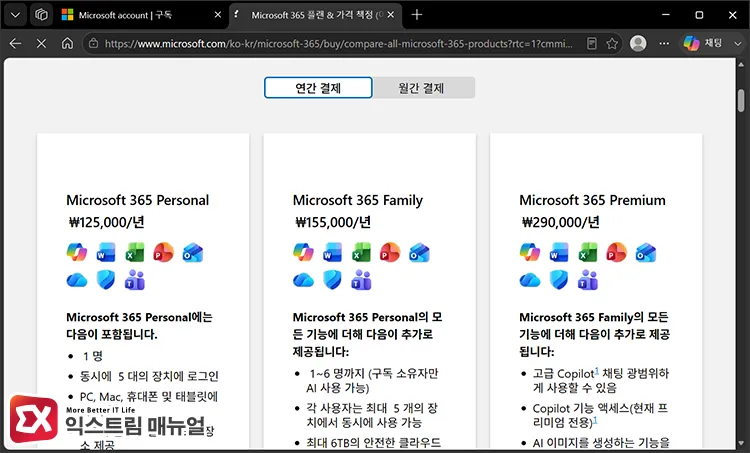The width and height of the screenshot is (750, 453).
Task: Click OneDrive icon under Microsoft 365 Premium
Action: pyautogui.click(x=530, y=280)
